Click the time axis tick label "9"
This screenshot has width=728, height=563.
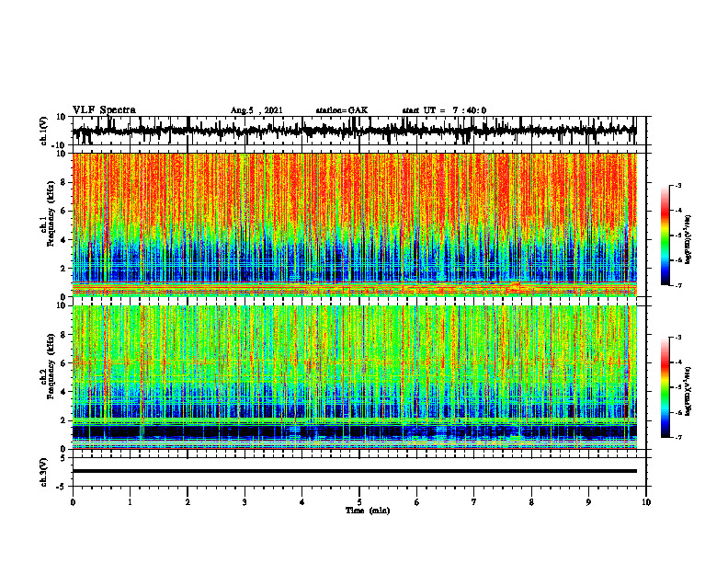(588, 502)
